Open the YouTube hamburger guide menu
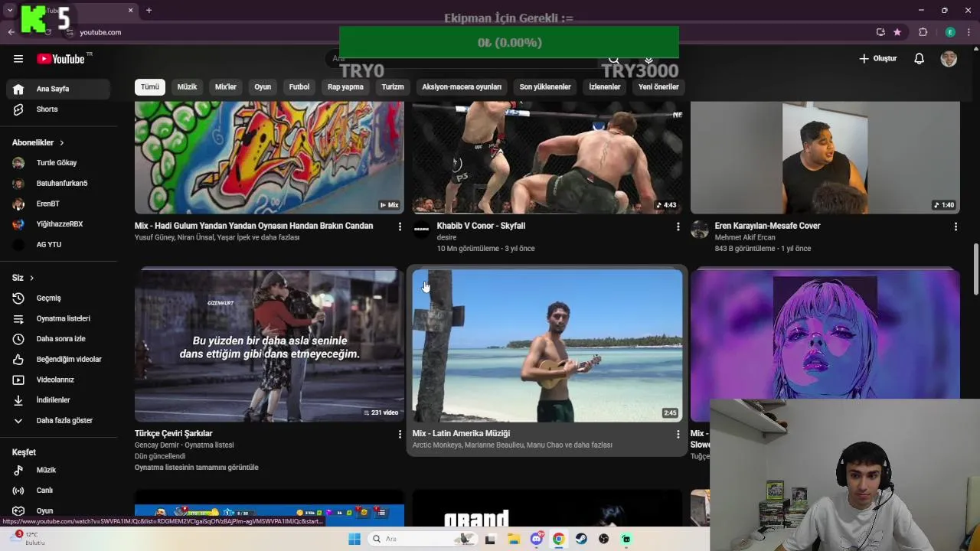Viewport: 980px width, 551px height. pos(18,59)
